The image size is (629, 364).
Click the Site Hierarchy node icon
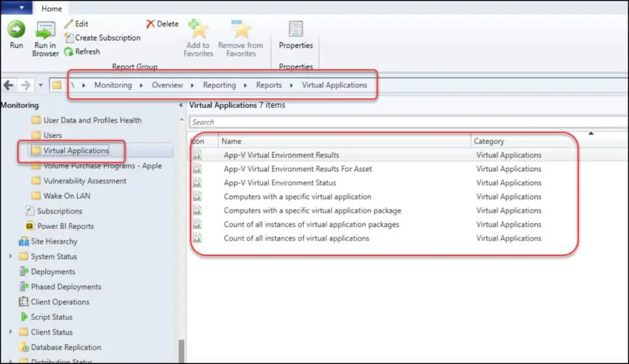click(x=24, y=241)
